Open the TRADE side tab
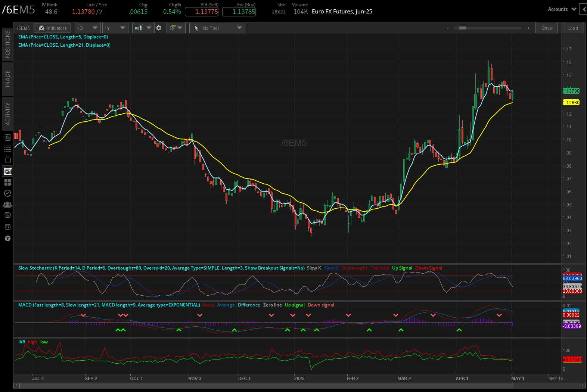This screenshot has width=587, height=392. [x=7, y=79]
